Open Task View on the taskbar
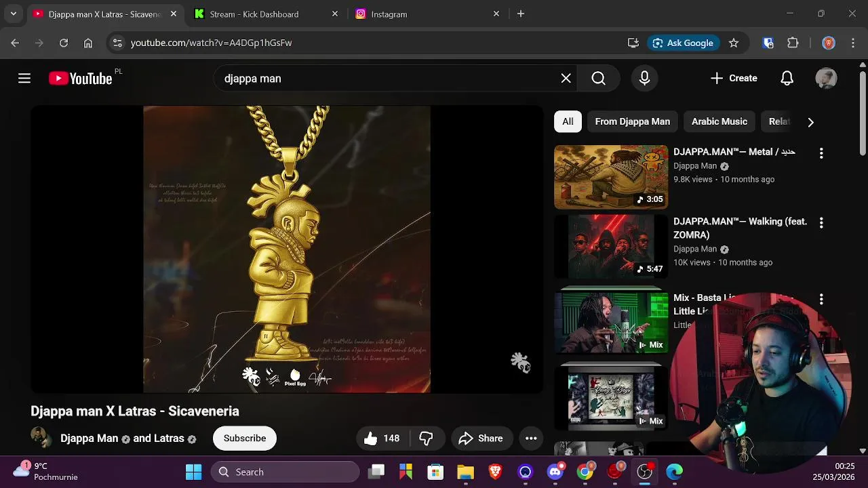Viewport: 868px width, 488px height. 376,472
